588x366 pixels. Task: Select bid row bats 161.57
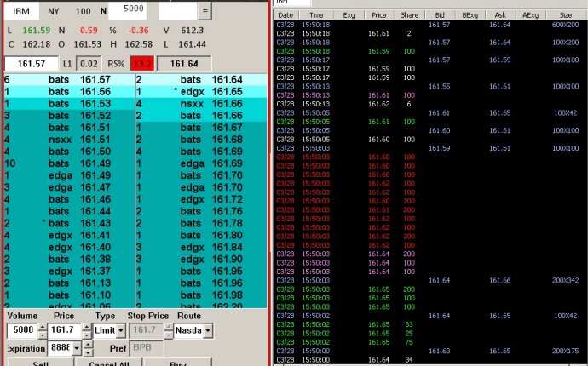coord(69,79)
